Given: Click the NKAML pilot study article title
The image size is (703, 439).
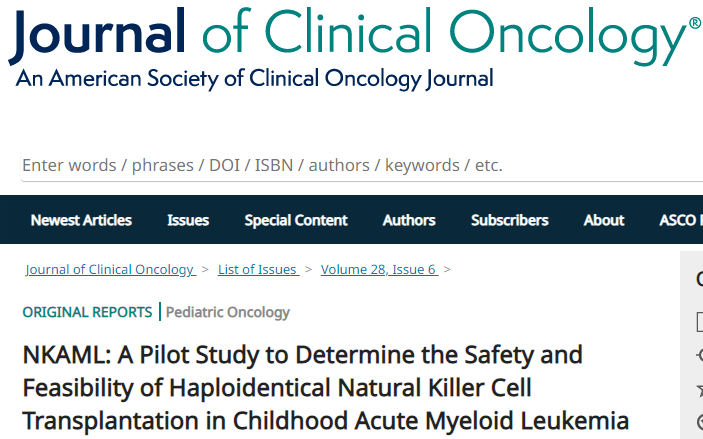Looking at the screenshot, I should 325,388.
